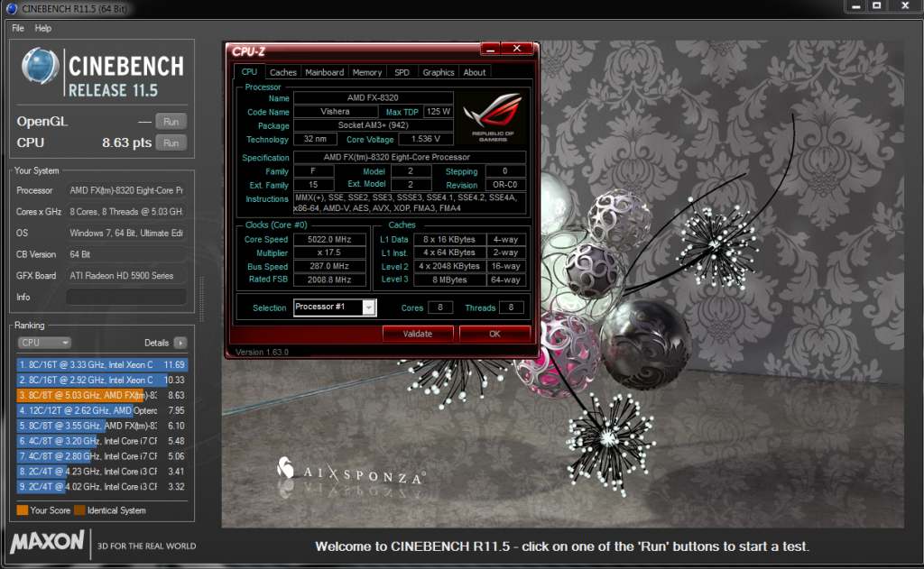Select ranking row 1 Intel Xeon 11.69
The width and height of the screenshot is (924, 569).
click(102, 364)
